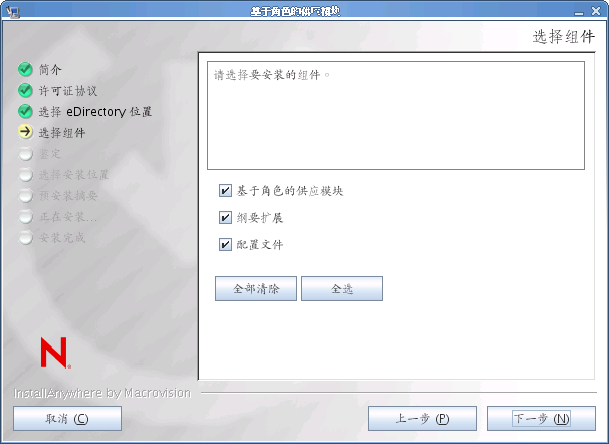
Task: Uncheck the 基于角色的供应模块 checkbox
Action: point(225,191)
